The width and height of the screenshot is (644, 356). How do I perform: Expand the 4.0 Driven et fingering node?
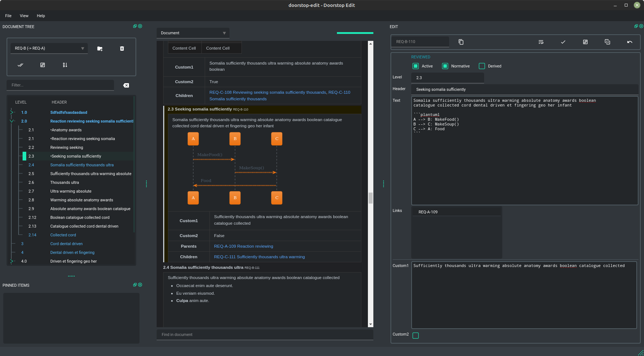[x=12, y=261]
